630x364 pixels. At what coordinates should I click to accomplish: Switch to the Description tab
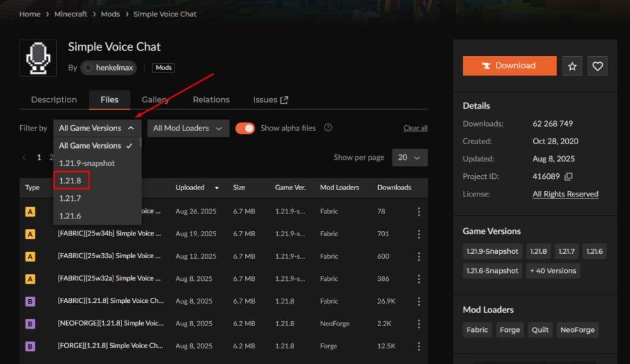coord(54,100)
